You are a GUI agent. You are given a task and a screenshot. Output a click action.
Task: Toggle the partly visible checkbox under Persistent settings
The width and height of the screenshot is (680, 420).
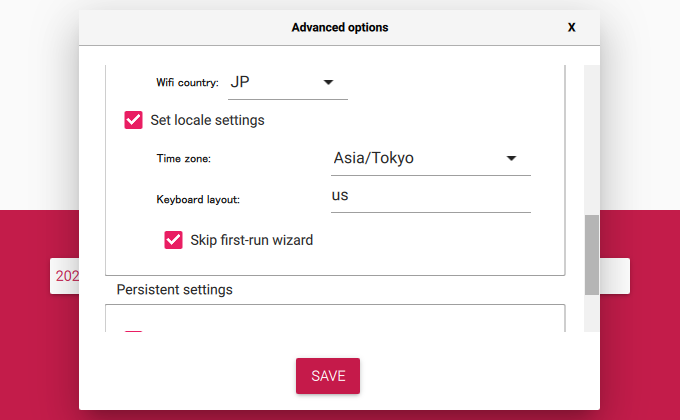(x=133, y=331)
